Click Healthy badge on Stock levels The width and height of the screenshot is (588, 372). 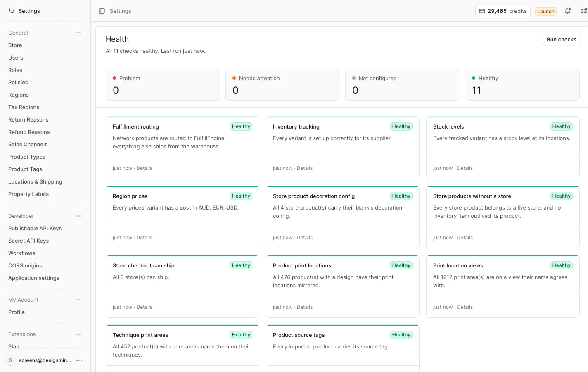tap(562, 127)
